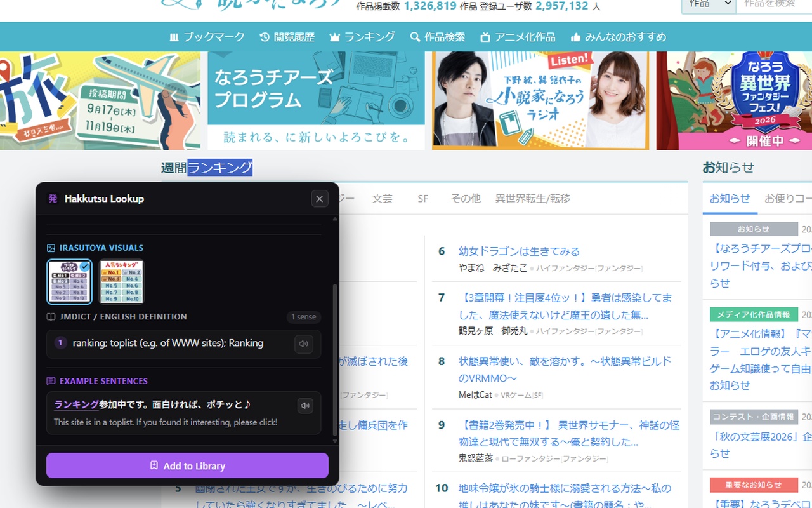Click the 作品を検索 search input field

pyautogui.click(x=774, y=5)
